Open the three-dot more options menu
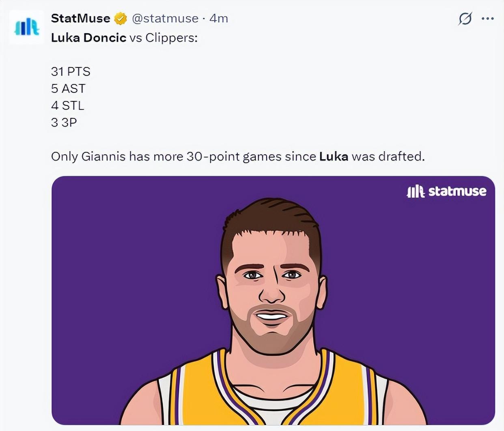 click(x=487, y=19)
